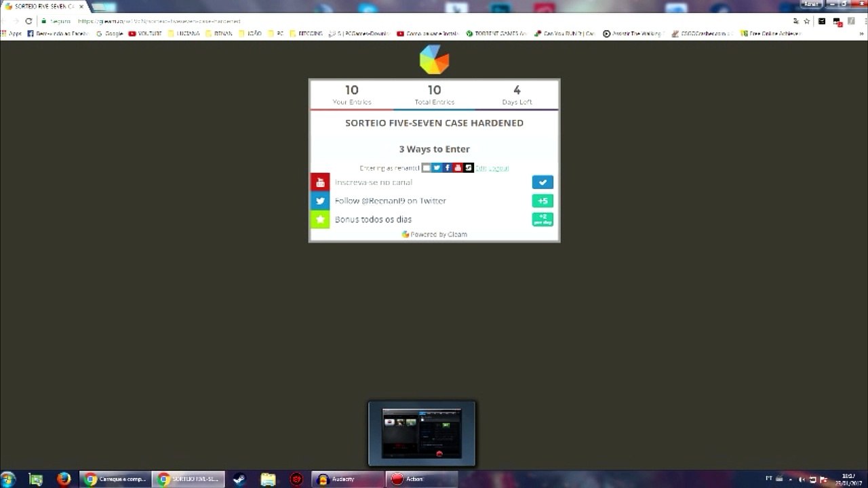Click the small Facebook icon in the Entering as row
This screenshot has height=488, width=868.
pyautogui.click(x=447, y=167)
